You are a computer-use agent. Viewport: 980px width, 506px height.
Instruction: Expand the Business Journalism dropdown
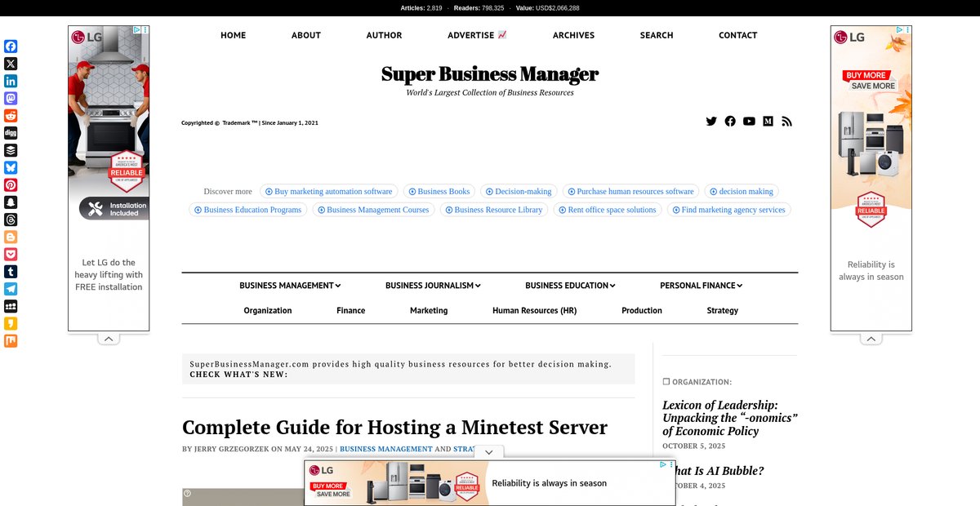click(433, 286)
